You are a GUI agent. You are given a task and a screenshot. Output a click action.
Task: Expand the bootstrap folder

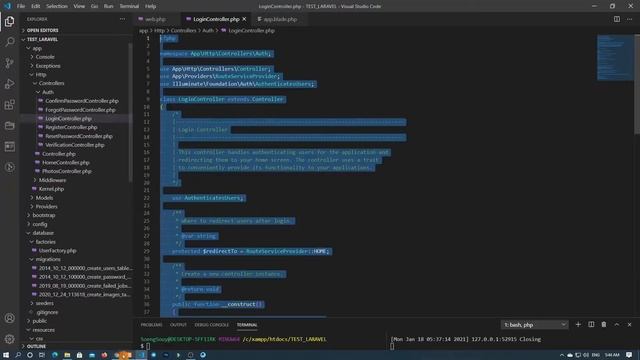[43, 215]
